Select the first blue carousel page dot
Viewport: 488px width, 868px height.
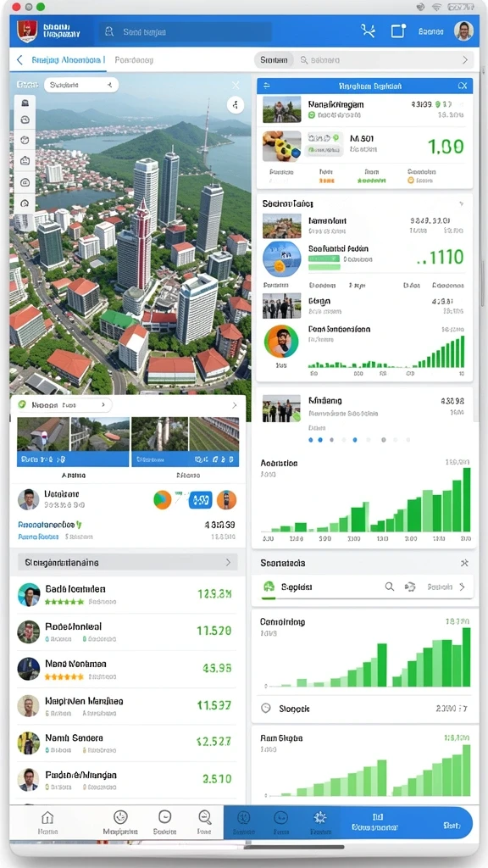click(x=311, y=440)
